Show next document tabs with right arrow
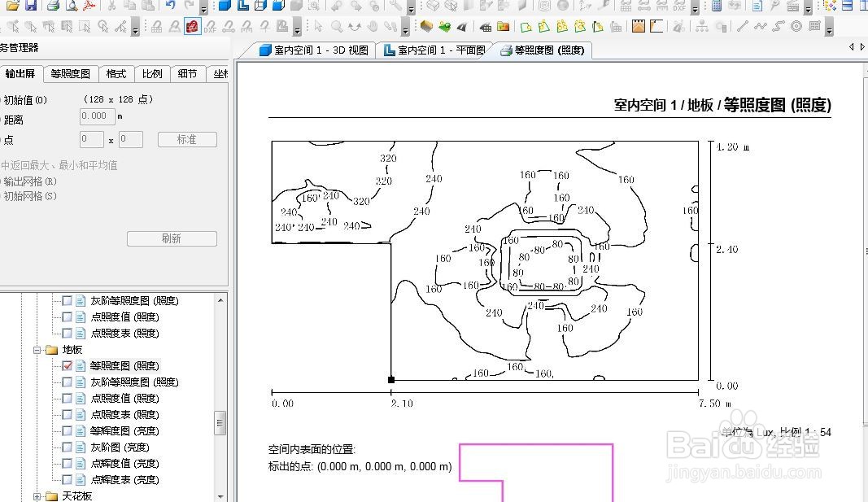 pos(862,47)
